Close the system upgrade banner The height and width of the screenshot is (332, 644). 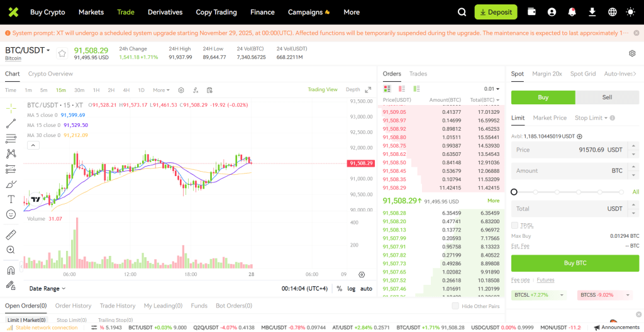click(x=636, y=33)
